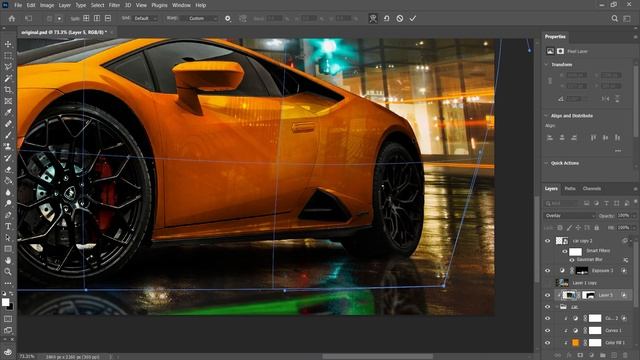
Task: Select the Blur tool
Action: coord(8,192)
